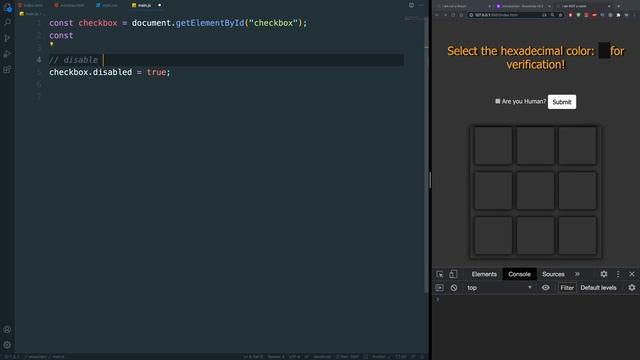This screenshot has width=640, height=360.
Task: Select inspect element icon in DevTools
Action: (x=440, y=274)
